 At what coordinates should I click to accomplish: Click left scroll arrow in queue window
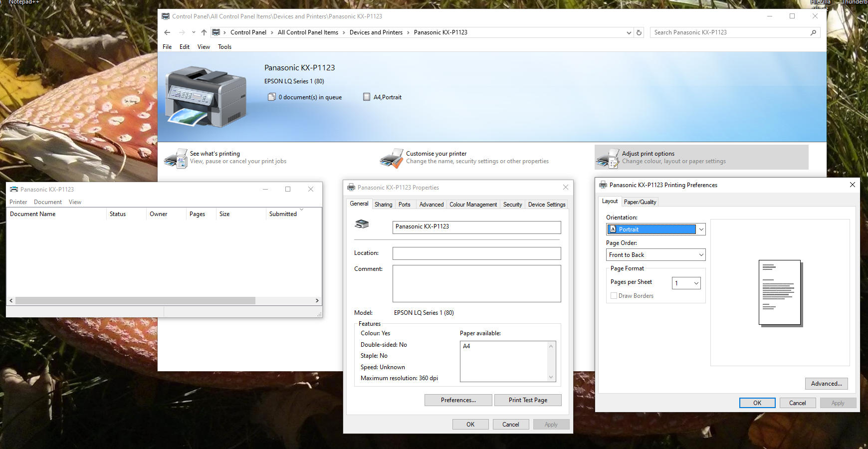click(11, 300)
